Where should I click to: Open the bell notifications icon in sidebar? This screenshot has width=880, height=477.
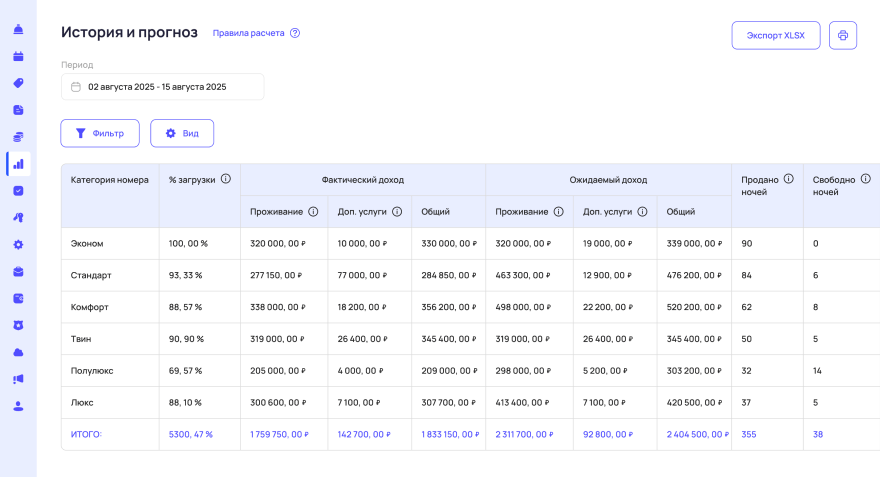[18, 29]
